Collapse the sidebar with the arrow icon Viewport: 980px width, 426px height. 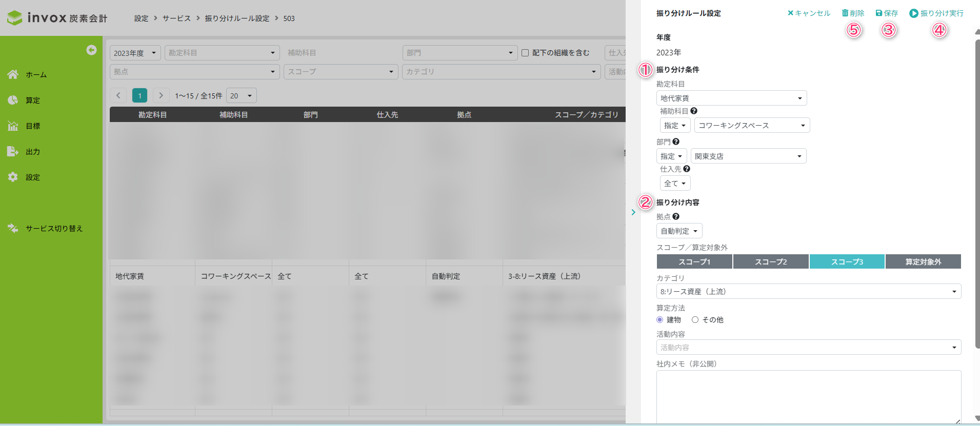[91, 50]
